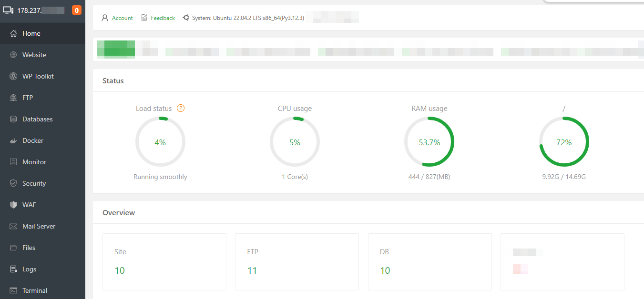Open the Website section

tap(42, 55)
